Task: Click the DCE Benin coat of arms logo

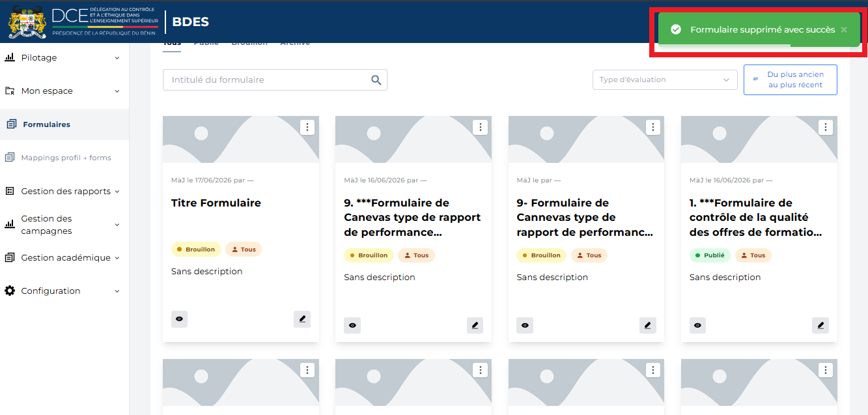Action: (27, 21)
